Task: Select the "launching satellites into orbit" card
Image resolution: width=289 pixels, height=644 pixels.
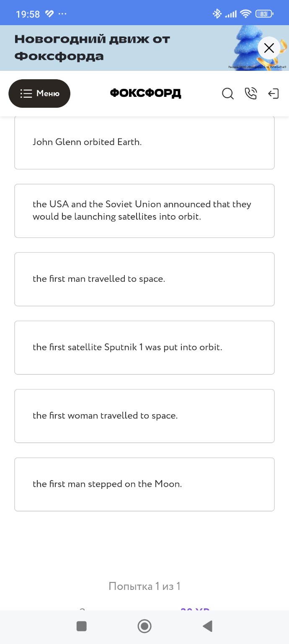Action: point(144,210)
